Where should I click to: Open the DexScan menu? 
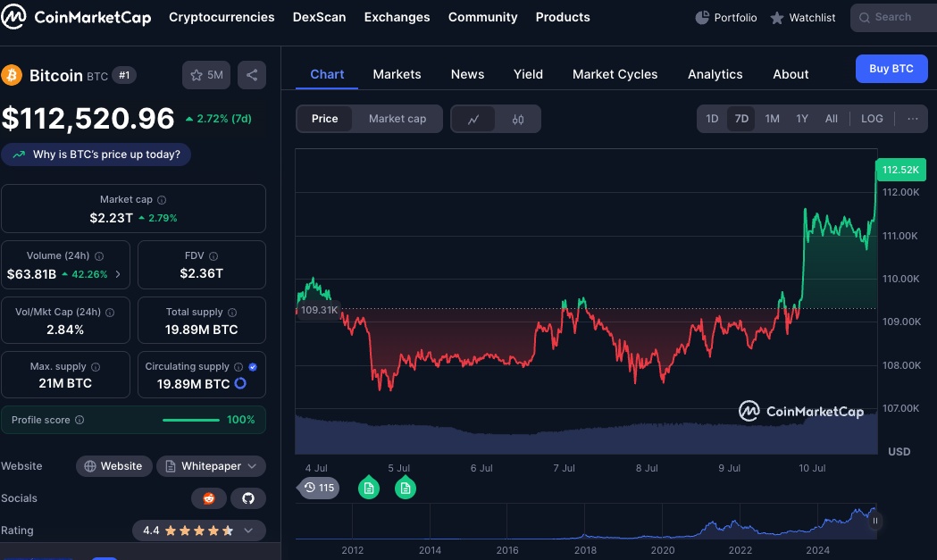click(x=319, y=17)
